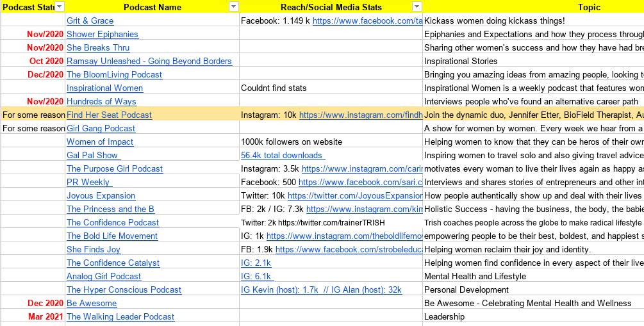Open the Analog Girl Podcast link

point(104,276)
